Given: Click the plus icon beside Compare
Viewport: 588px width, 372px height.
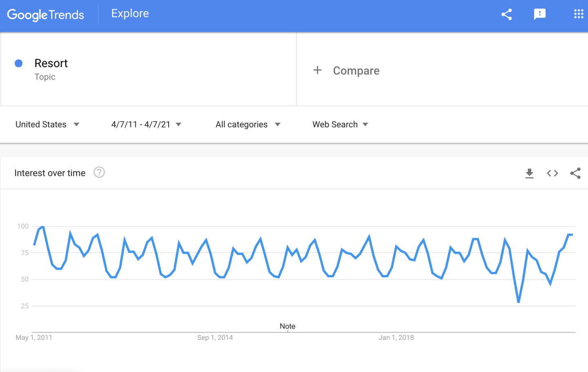Looking at the screenshot, I should [x=317, y=70].
